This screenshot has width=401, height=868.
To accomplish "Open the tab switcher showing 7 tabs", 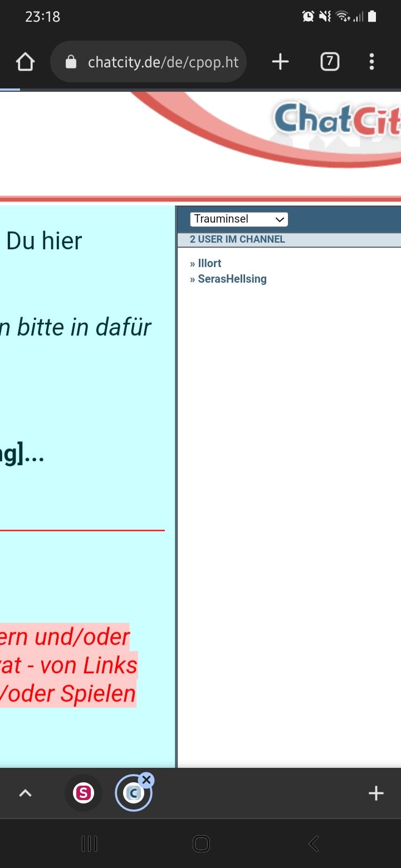I will coord(330,62).
